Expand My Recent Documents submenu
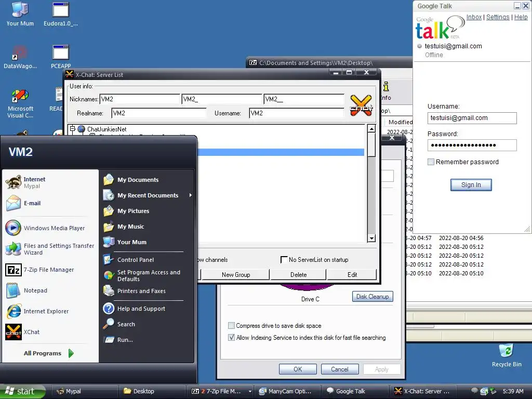This screenshot has height=399, width=532. 147,195
